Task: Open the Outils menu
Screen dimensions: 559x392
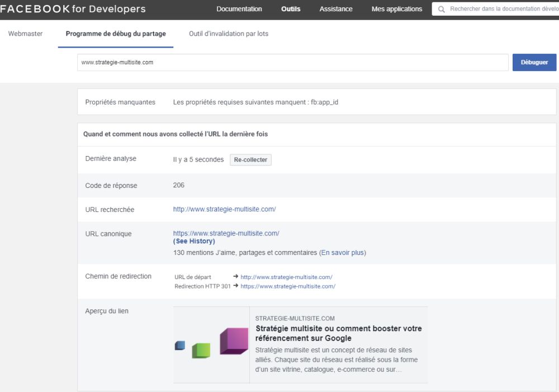Action: tap(291, 9)
